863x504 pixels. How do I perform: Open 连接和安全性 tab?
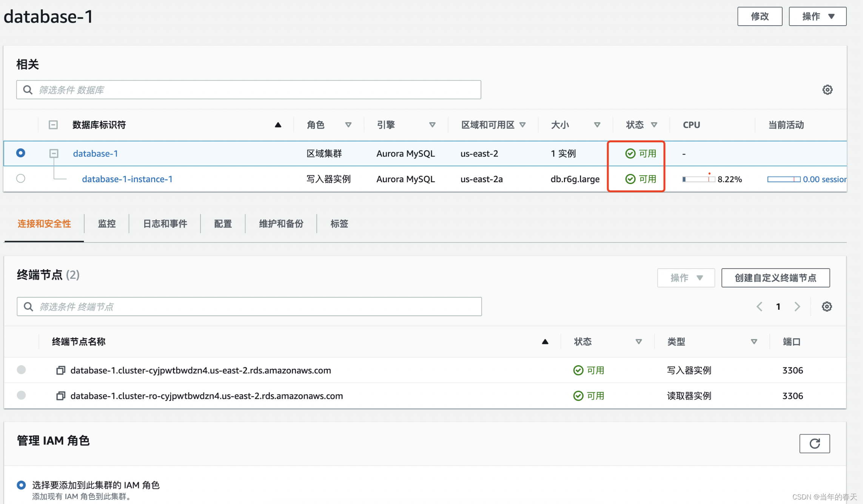click(x=44, y=224)
